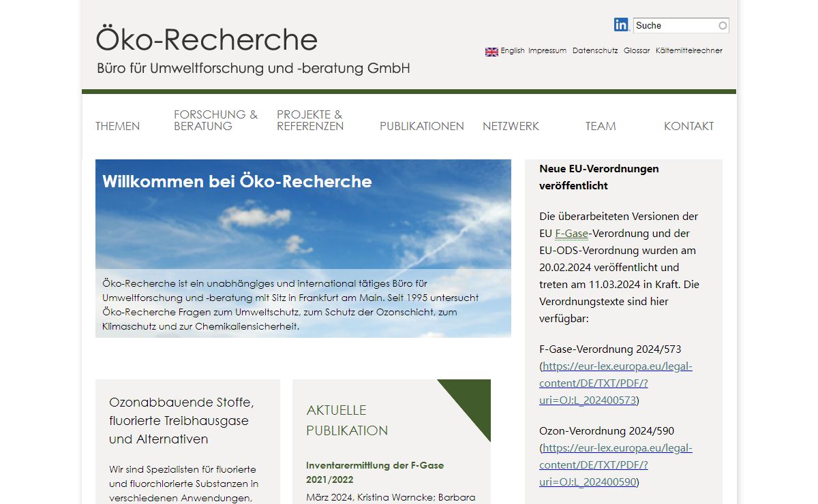818x504 pixels.
Task: Switch site language to English
Action: [x=513, y=50]
